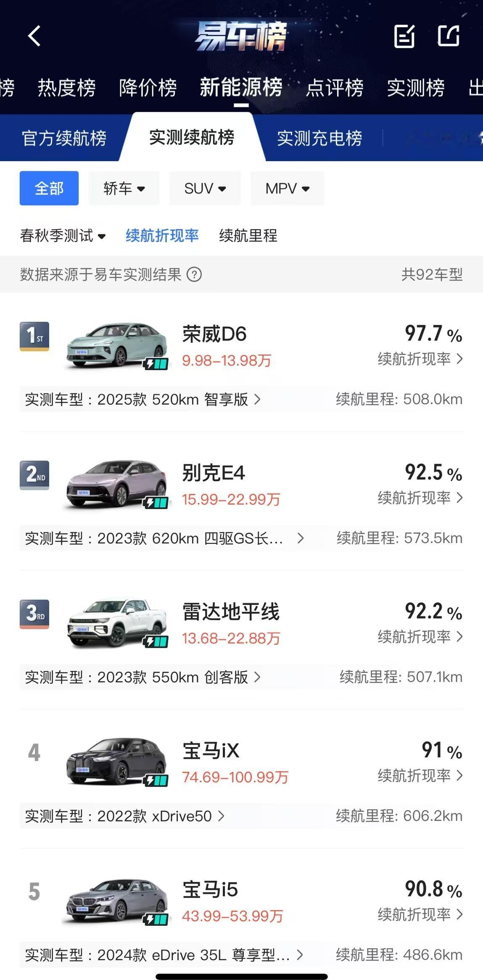The height and width of the screenshot is (980, 483).
Task: Open the 春秋季测试 season dropdown
Action: pyautogui.click(x=63, y=236)
